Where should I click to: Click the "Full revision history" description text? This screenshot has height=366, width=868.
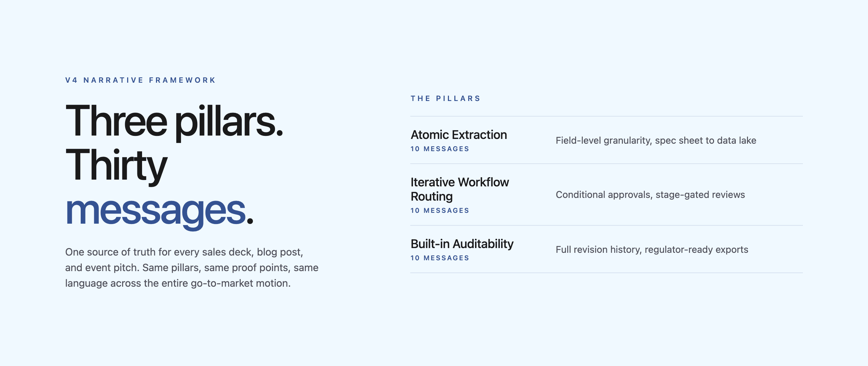(x=652, y=250)
